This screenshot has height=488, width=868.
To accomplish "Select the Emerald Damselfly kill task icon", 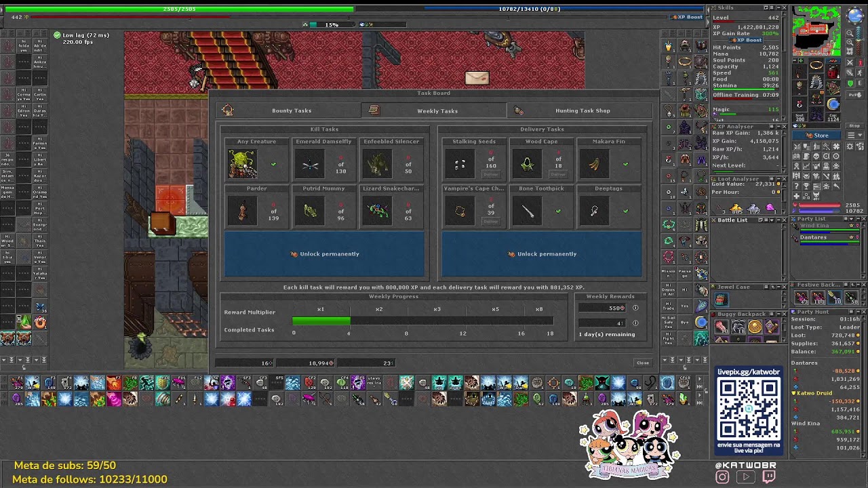I will point(311,165).
